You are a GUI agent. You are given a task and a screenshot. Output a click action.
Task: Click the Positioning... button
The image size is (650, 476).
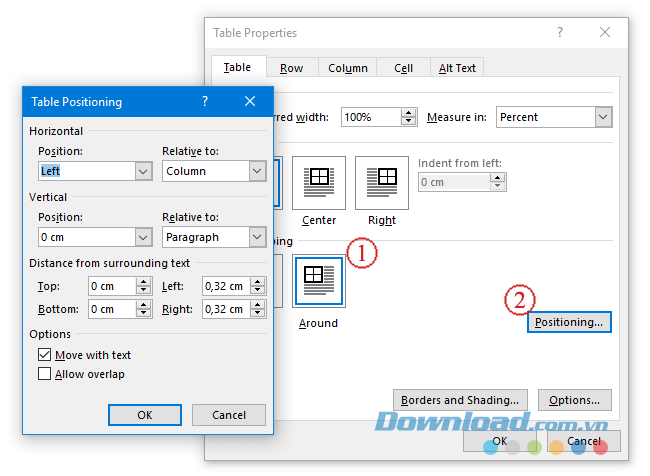(568, 322)
